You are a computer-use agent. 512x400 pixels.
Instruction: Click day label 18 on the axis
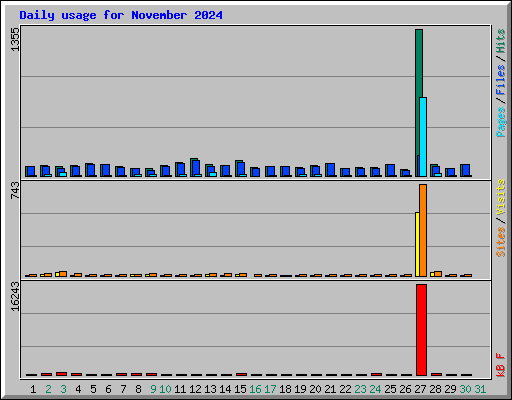click(x=285, y=389)
